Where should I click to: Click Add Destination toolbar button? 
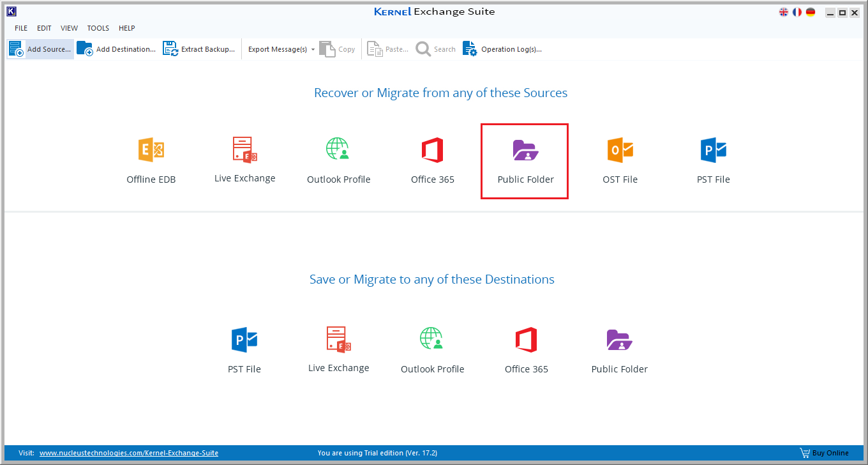(116, 49)
